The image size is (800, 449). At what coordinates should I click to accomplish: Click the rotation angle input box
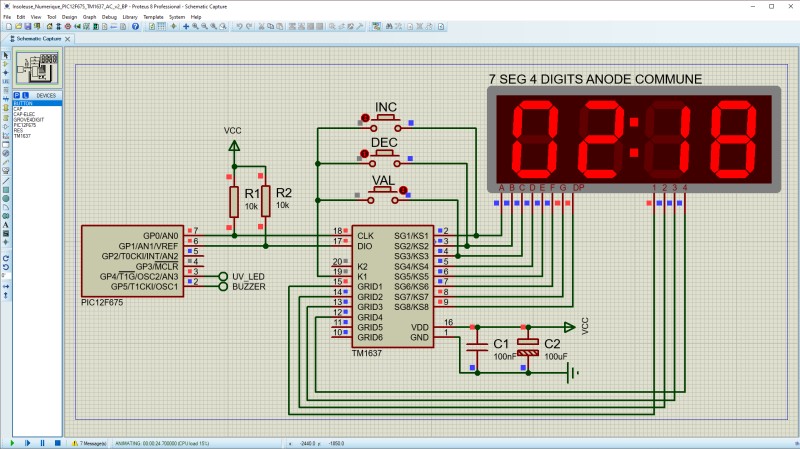(6, 278)
